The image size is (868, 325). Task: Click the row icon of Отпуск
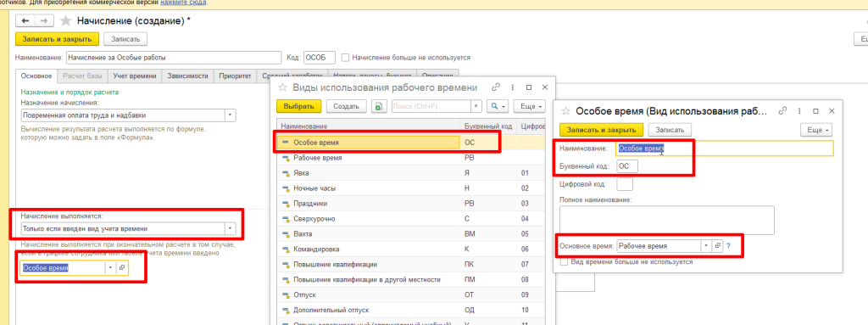click(x=287, y=295)
